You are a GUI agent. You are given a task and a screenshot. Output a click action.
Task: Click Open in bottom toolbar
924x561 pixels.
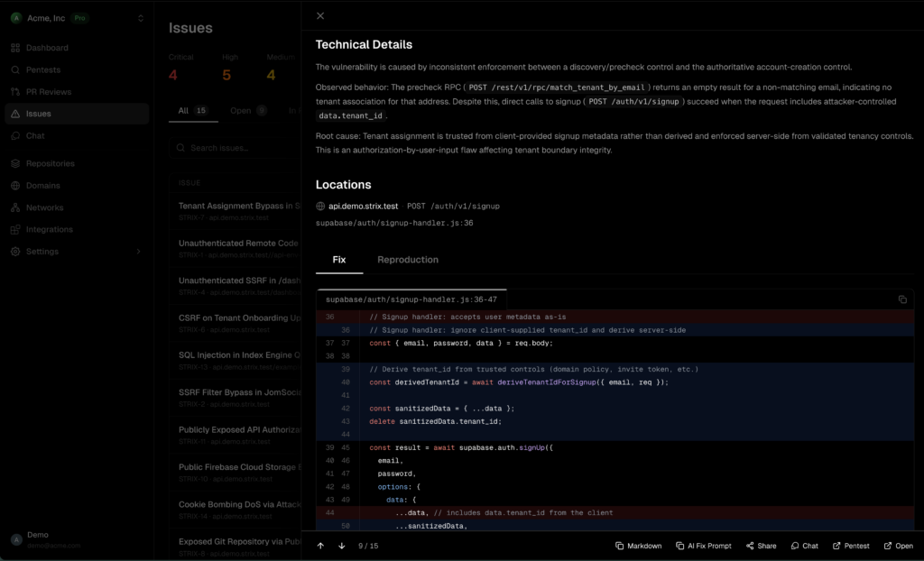(898, 546)
